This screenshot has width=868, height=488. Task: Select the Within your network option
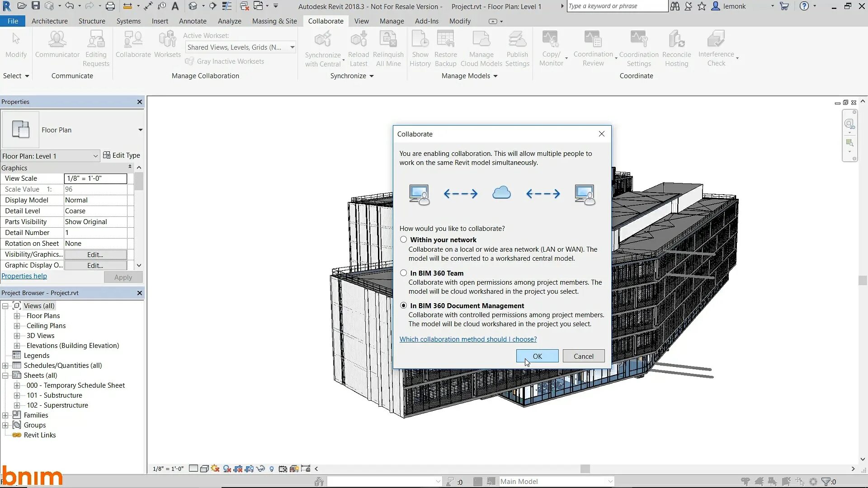403,239
